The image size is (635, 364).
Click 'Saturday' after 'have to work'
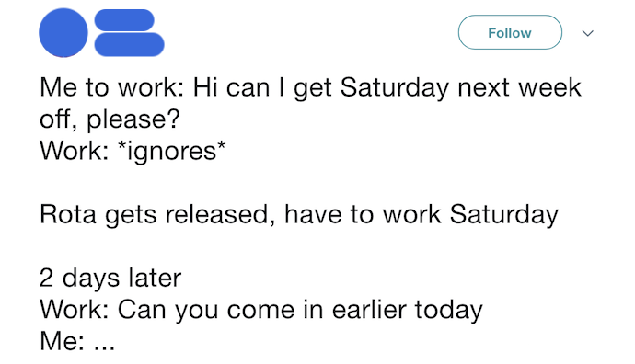pyautogui.click(x=504, y=214)
